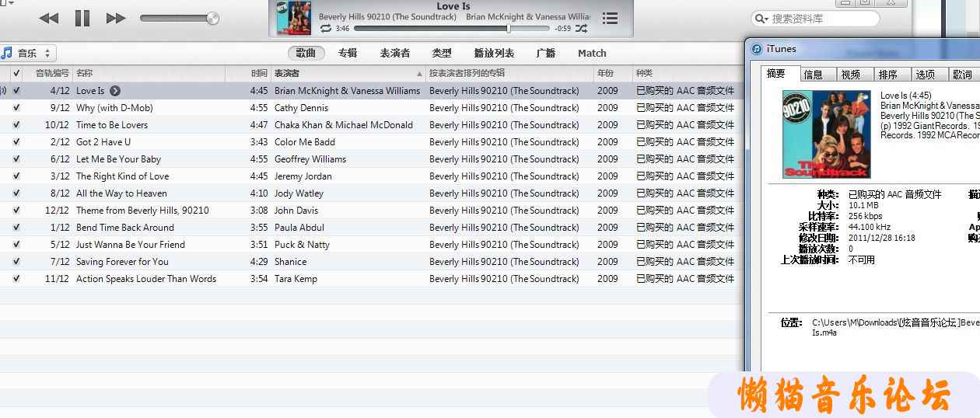Click artist Chaka Khan & Michael McDonald
The image size is (980, 418).
pos(344,125)
